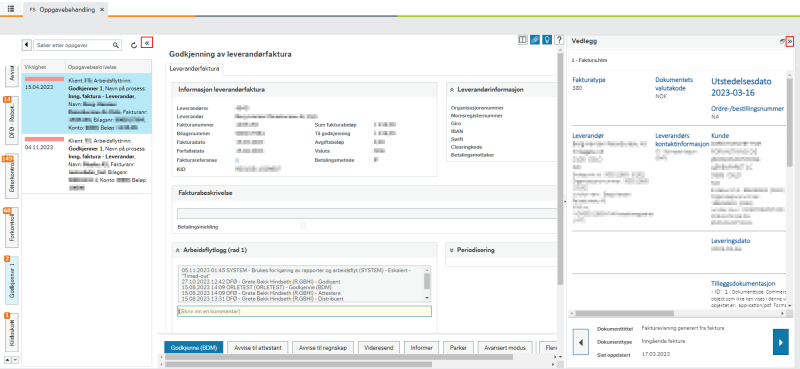
Task: Click the magnifier icon in task search
Action: pos(116,45)
